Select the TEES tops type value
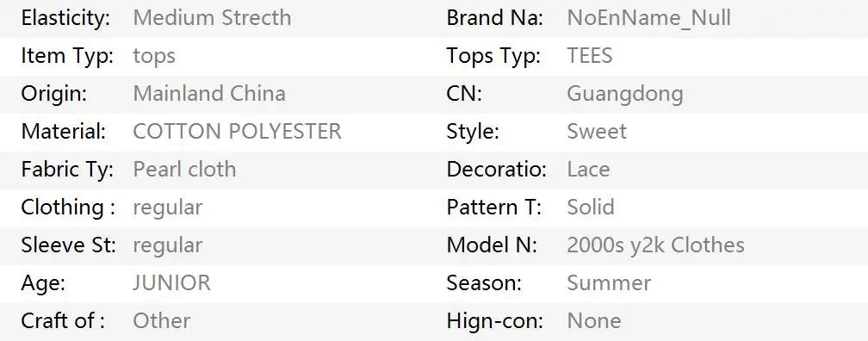The width and height of the screenshot is (868, 341). [590, 56]
